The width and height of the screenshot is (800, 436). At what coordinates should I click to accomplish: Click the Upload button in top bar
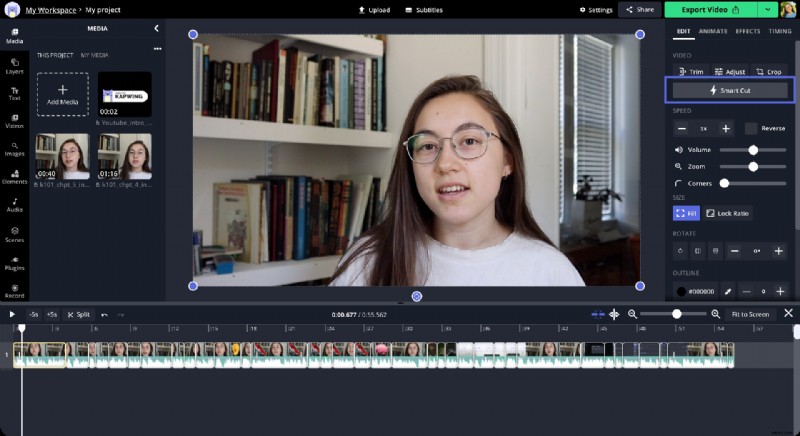(374, 10)
